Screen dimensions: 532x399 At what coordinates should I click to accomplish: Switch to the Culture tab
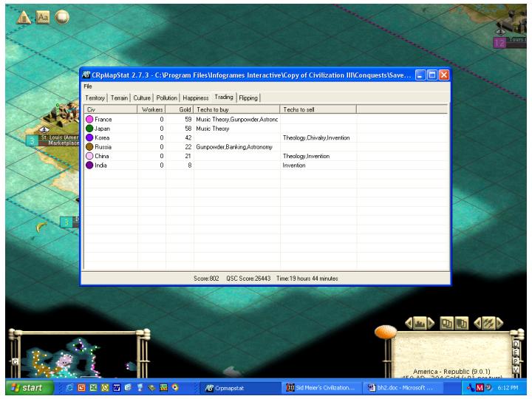click(x=142, y=98)
